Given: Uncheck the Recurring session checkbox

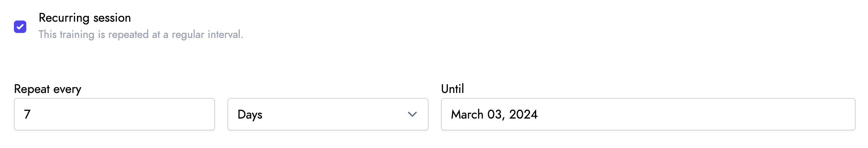Looking at the screenshot, I should (20, 27).
